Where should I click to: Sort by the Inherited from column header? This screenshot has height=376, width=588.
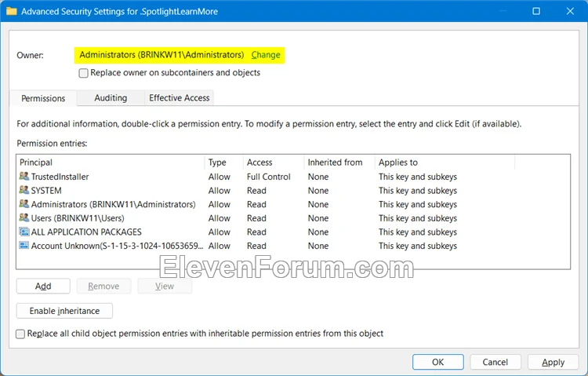(x=339, y=162)
